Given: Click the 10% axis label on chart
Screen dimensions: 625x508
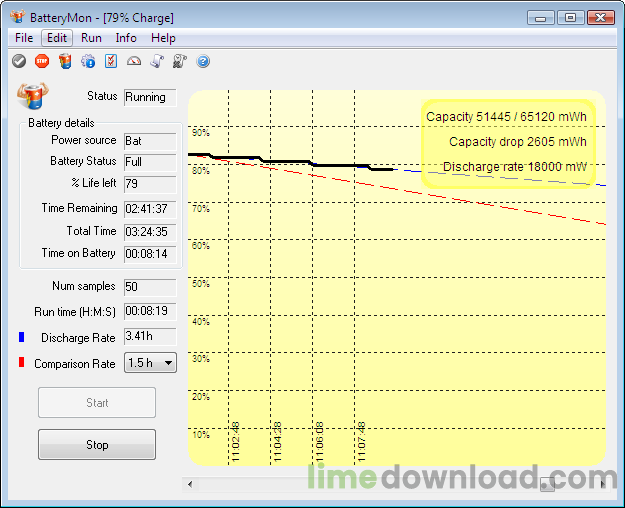Looking at the screenshot, I should coord(200,435).
